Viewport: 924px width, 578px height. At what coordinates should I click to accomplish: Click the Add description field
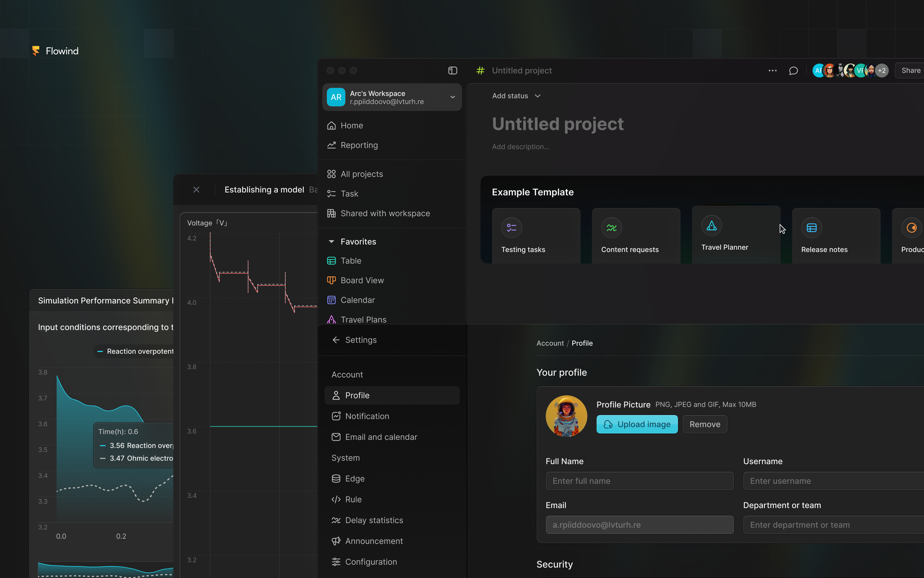coord(520,147)
